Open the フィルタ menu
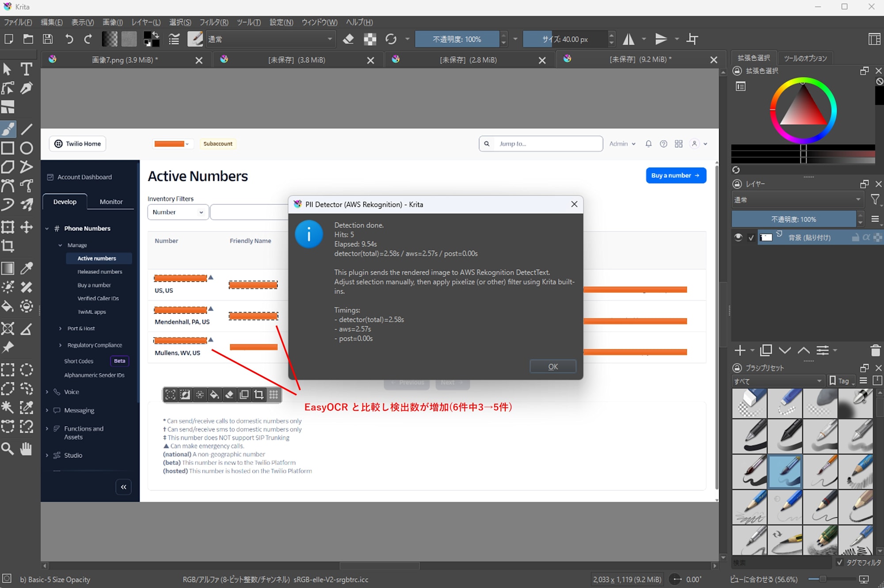This screenshot has height=588, width=884. point(214,22)
